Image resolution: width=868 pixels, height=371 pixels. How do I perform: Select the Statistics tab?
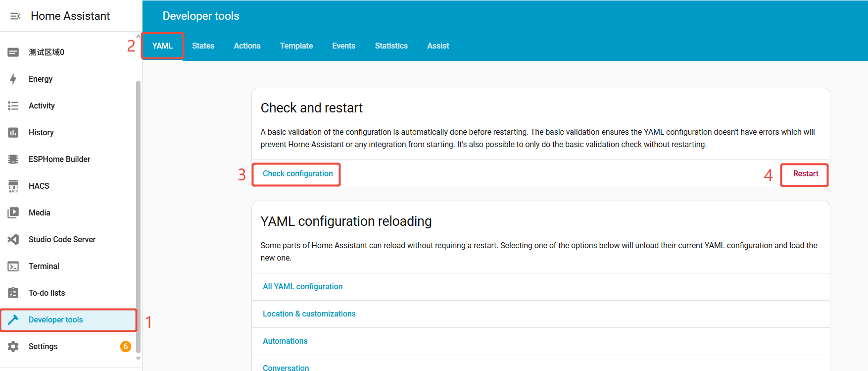pyautogui.click(x=391, y=46)
